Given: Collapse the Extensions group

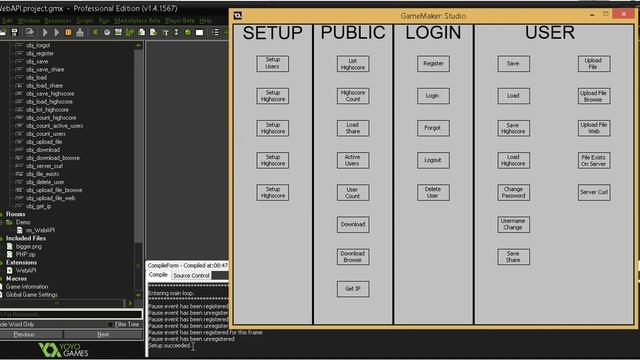Looking at the screenshot, I should click(1, 262).
